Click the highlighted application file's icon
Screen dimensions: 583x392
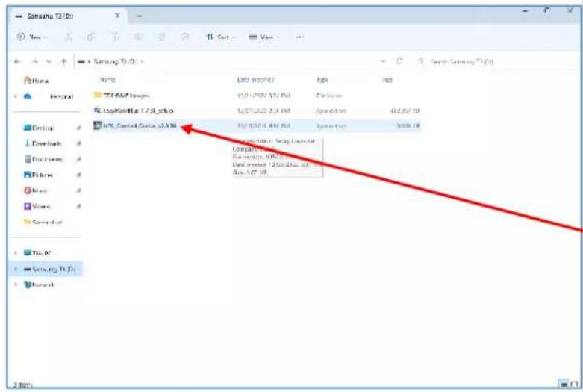pos(97,125)
